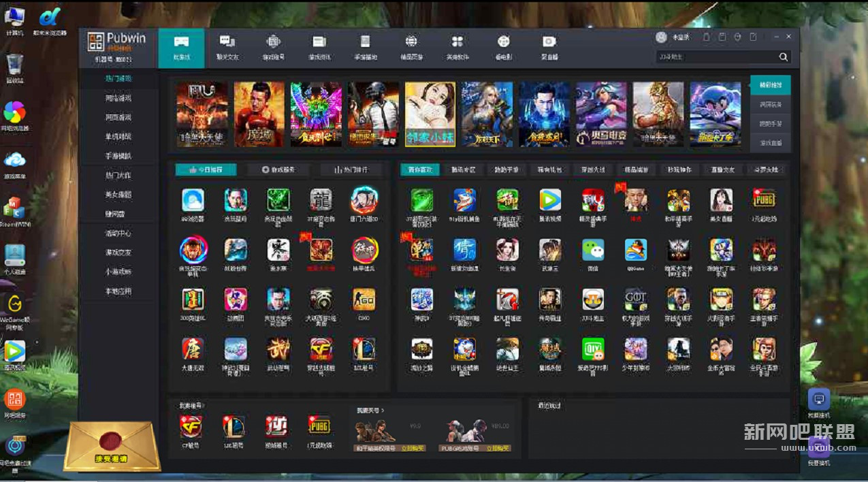The image size is (868, 482).
Task: Switch to the 实用软件 top tab
Action: point(457,48)
